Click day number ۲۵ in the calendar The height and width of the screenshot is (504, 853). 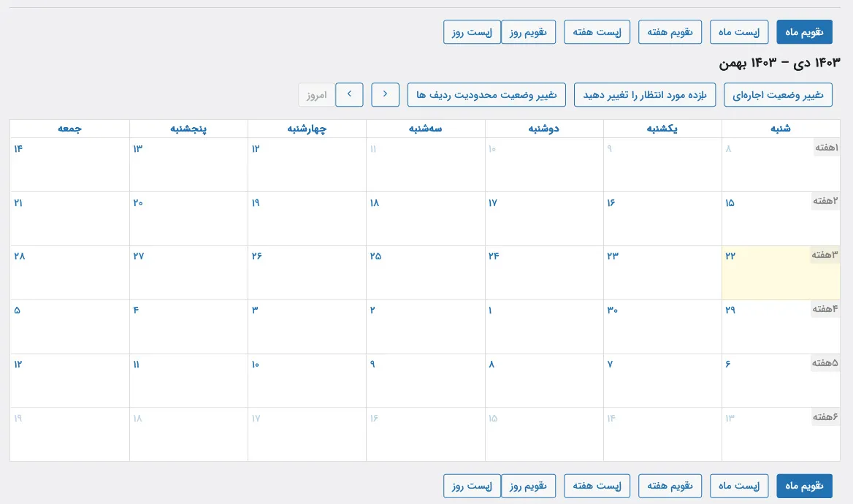point(375,256)
